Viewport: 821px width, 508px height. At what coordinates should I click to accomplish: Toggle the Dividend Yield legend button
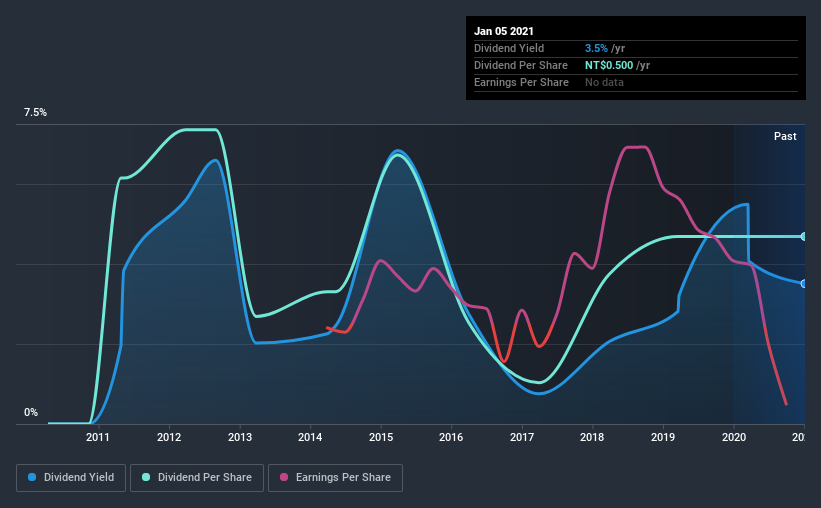click(71, 478)
